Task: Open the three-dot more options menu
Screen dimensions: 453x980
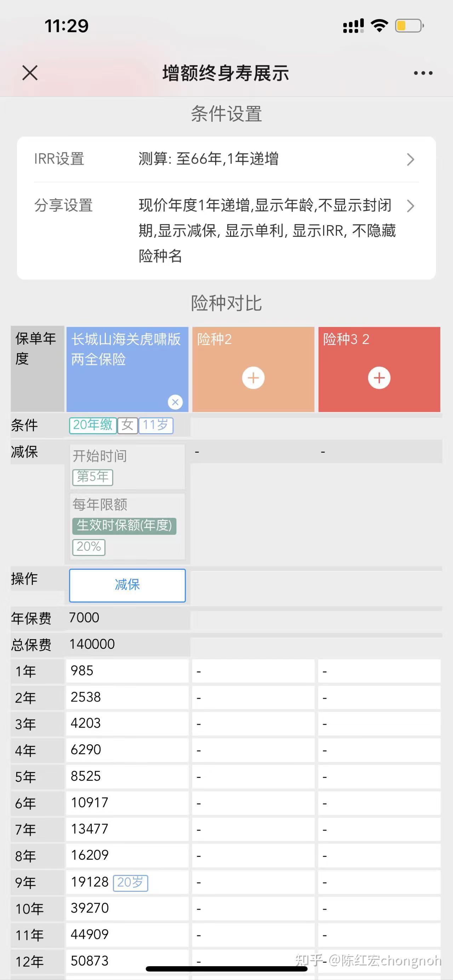Action: [423, 73]
